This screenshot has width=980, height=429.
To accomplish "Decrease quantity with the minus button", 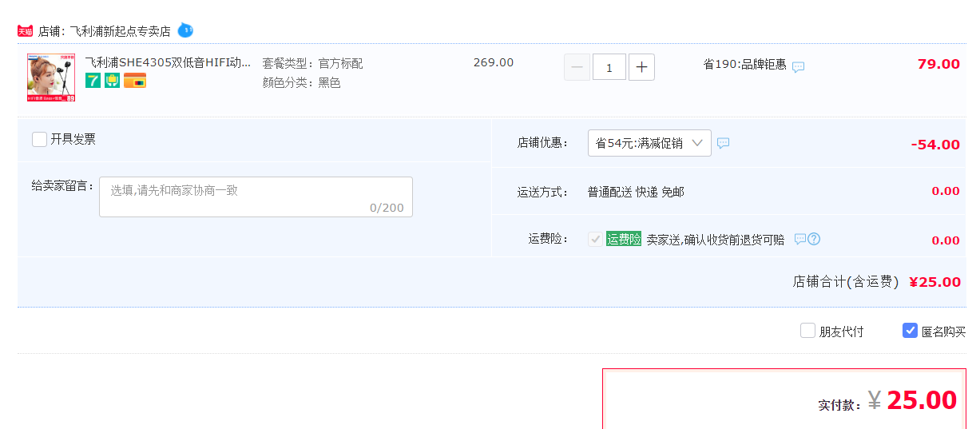I will tap(577, 67).
